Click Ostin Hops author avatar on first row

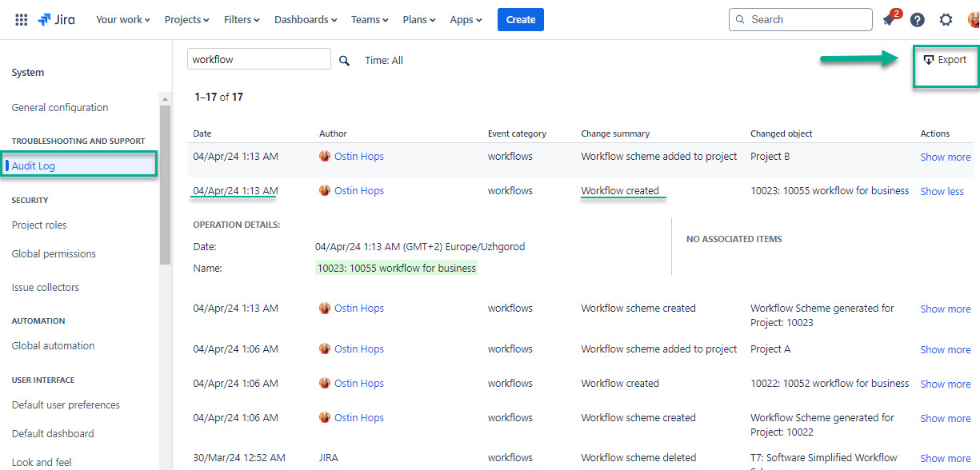[325, 156]
